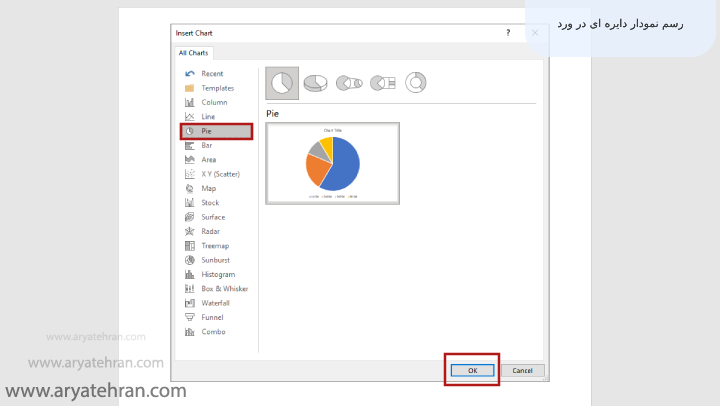Pick the Pie of Pie subtype icon
Screen dimensions: 720x406
click(x=349, y=83)
